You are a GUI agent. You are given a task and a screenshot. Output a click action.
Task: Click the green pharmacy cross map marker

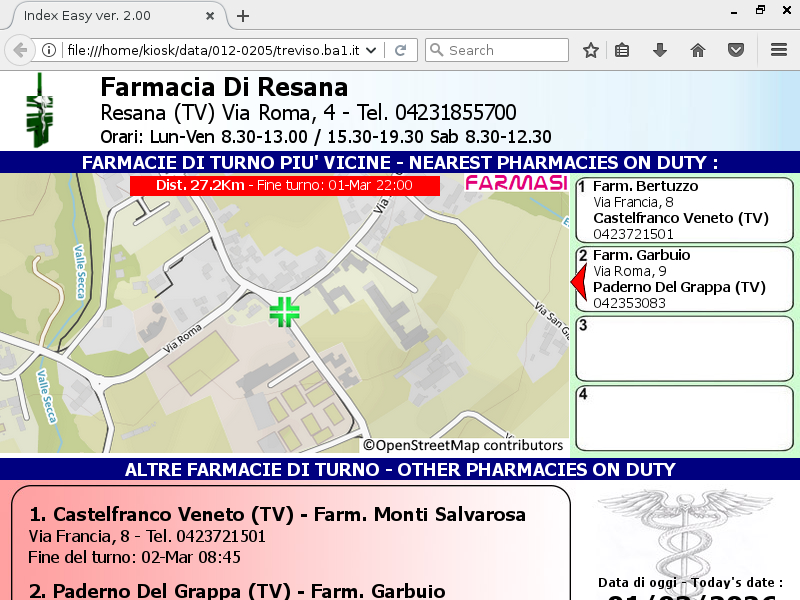(x=284, y=311)
